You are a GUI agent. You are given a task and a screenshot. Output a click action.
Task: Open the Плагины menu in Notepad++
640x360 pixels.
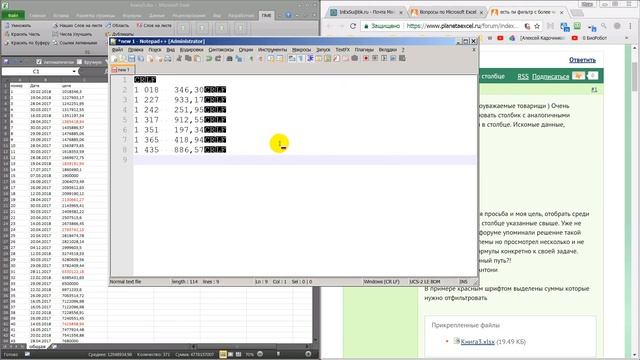coord(364,49)
